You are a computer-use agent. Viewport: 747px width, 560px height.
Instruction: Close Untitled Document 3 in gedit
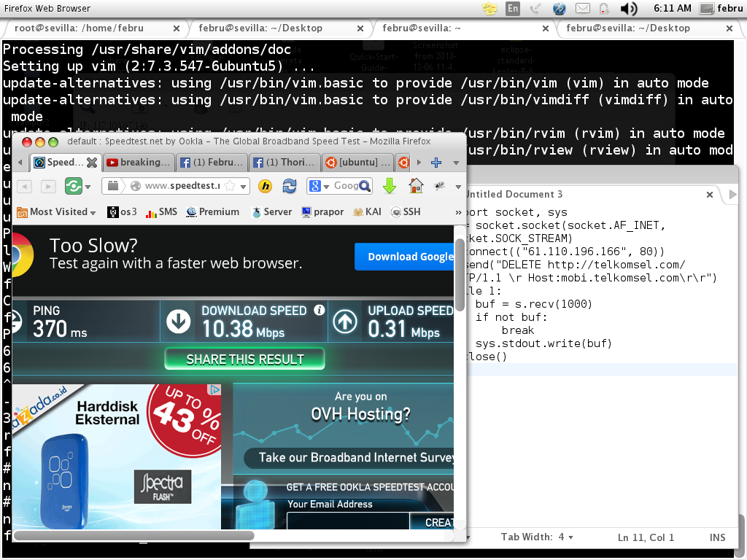710,194
